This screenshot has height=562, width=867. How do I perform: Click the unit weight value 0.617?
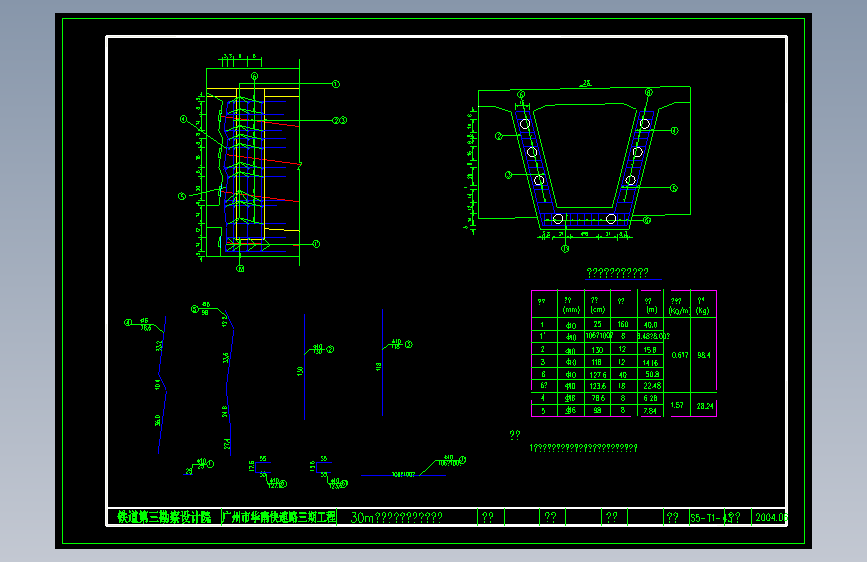680,355
